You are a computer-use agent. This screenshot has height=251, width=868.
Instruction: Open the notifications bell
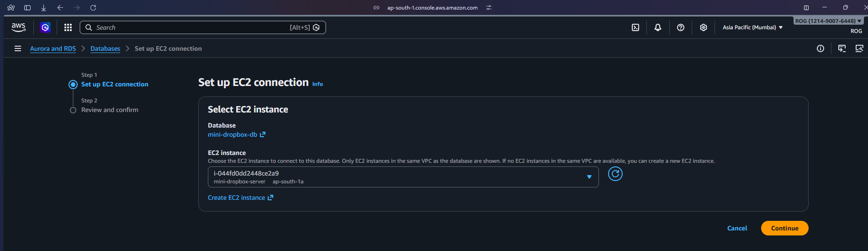[x=657, y=27]
